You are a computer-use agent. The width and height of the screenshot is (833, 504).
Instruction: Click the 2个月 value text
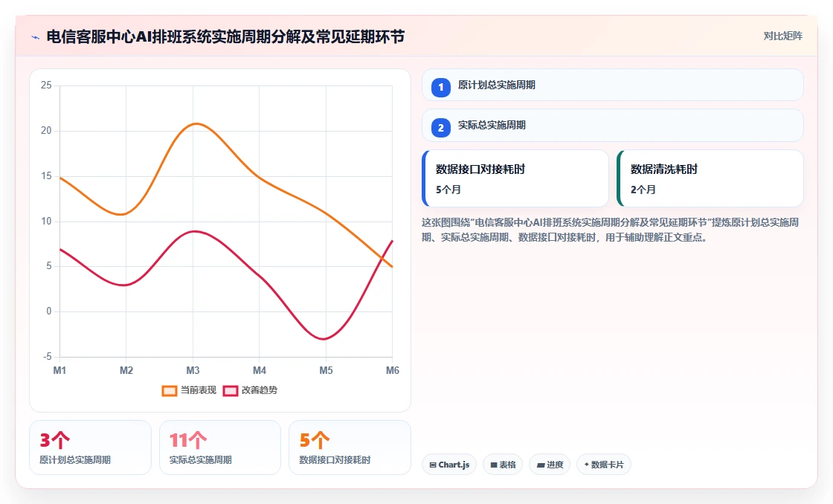point(643,190)
